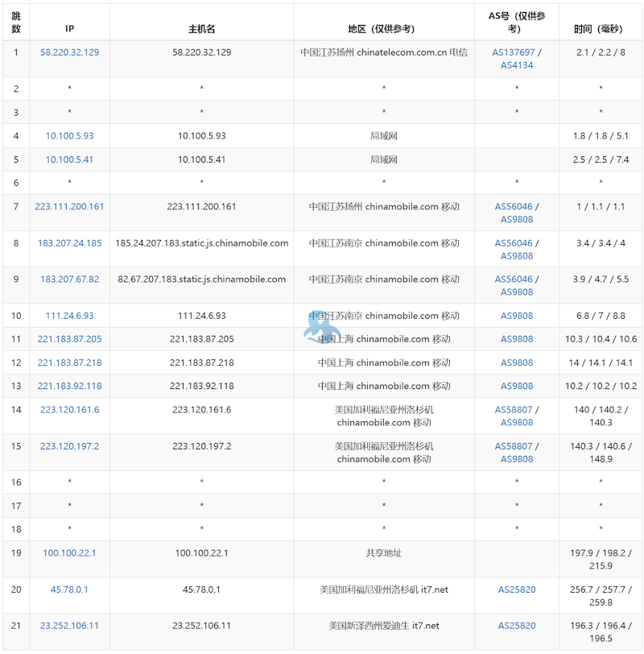
Task: Open AS9808 link in hop 10 row
Action: coord(517,316)
